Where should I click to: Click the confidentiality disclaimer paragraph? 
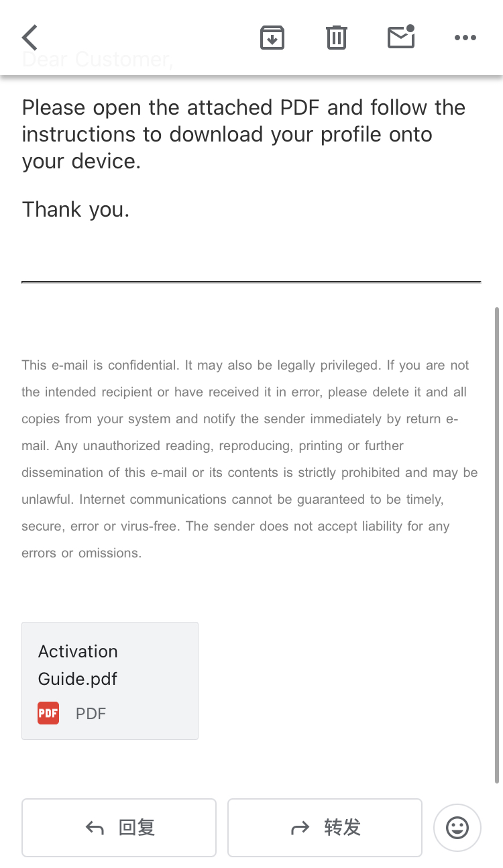pyautogui.click(x=249, y=459)
